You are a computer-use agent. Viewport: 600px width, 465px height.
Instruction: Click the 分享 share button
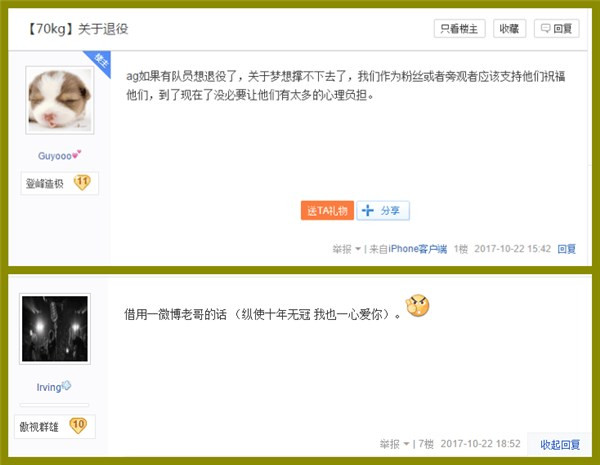383,210
